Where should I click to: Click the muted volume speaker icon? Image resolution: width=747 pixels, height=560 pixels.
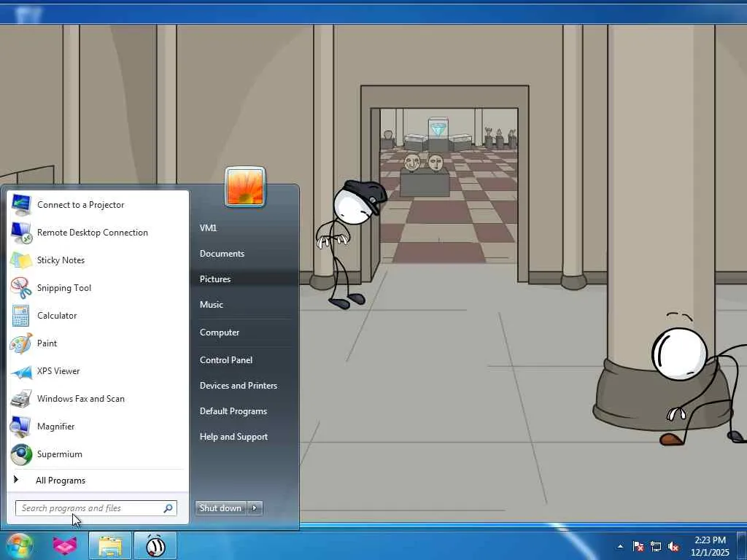click(673, 546)
